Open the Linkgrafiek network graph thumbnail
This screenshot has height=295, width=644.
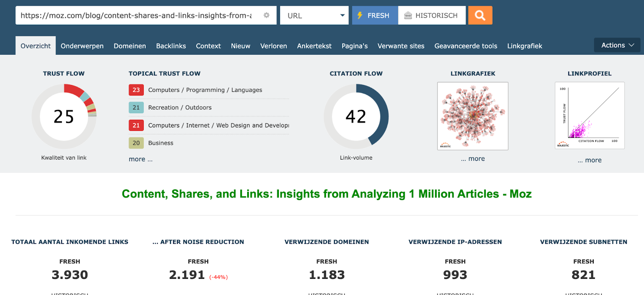[473, 116]
